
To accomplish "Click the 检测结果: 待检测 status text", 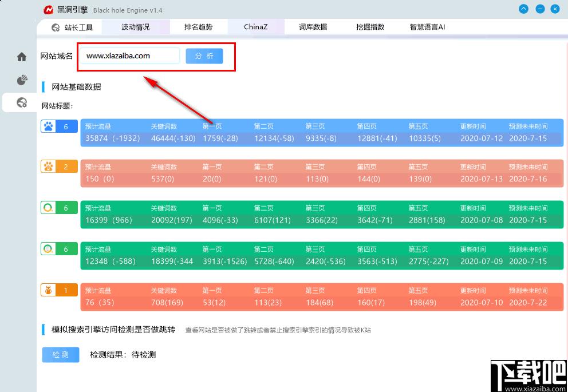I will [123, 355].
